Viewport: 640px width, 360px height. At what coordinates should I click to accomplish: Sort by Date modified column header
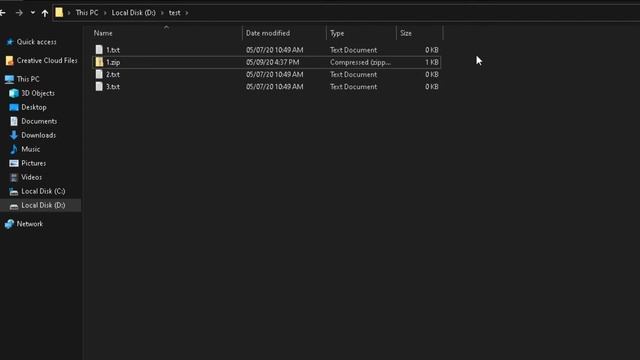tap(268, 33)
